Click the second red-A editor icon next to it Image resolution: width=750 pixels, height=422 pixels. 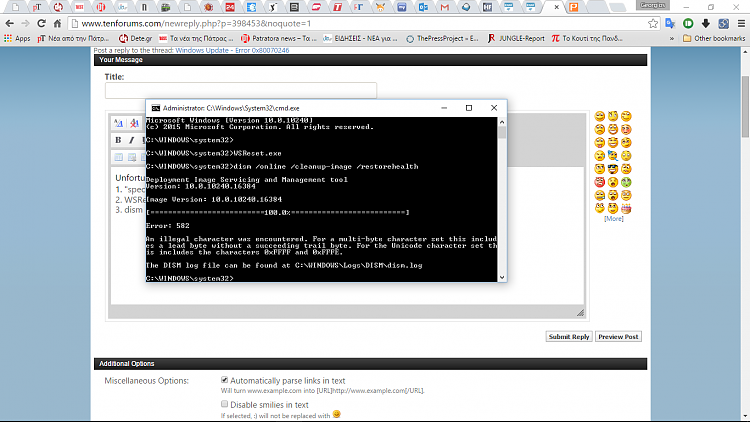click(134, 123)
